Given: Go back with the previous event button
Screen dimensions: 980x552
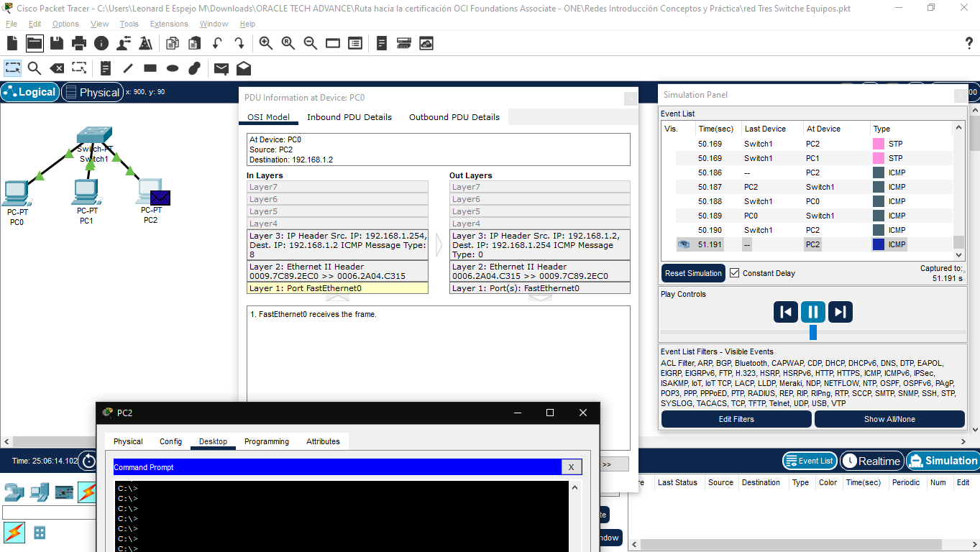Looking at the screenshot, I should 786,312.
